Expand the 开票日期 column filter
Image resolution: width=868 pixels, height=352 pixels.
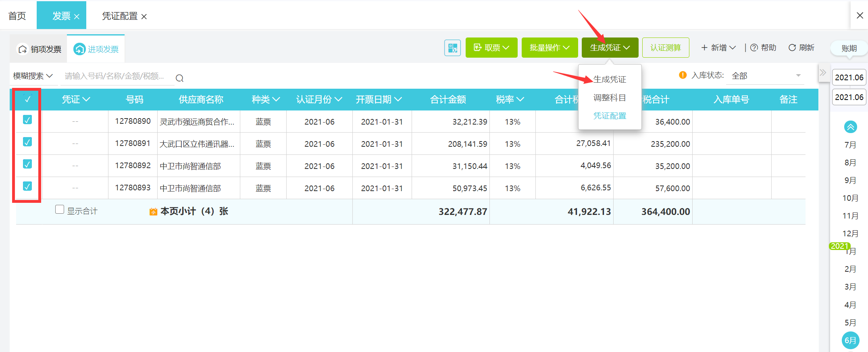pos(398,99)
